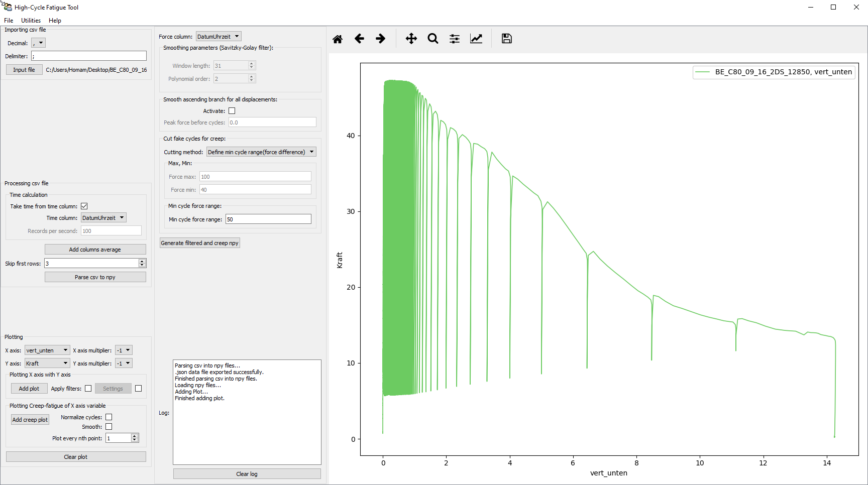Open the Decimal separator dropdown
868x485 pixels.
(38, 43)
